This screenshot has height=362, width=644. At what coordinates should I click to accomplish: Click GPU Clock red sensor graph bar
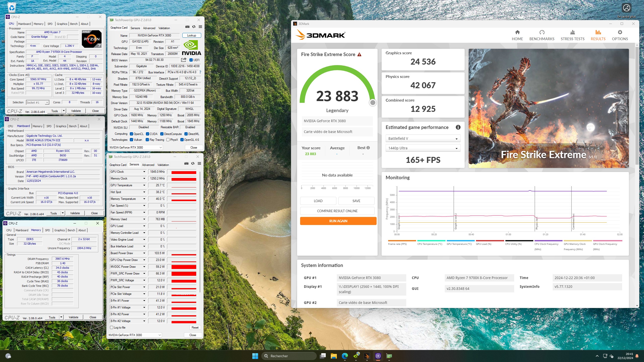click(184, 172)
